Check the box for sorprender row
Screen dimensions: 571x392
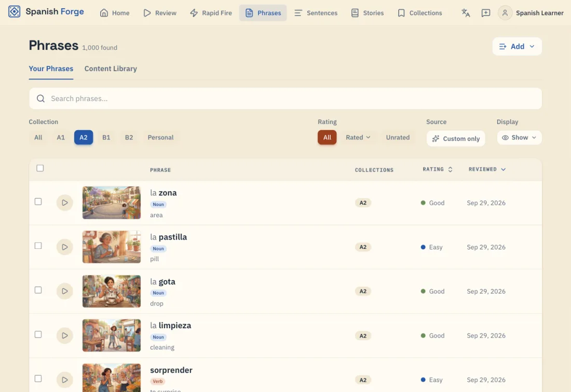tap(38, 379)
